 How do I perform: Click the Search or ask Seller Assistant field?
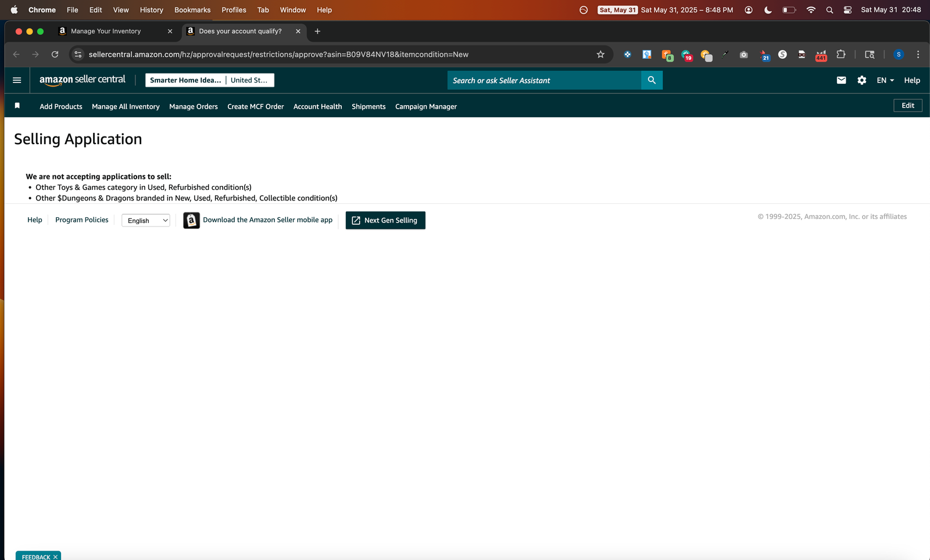tap(544, 80)
